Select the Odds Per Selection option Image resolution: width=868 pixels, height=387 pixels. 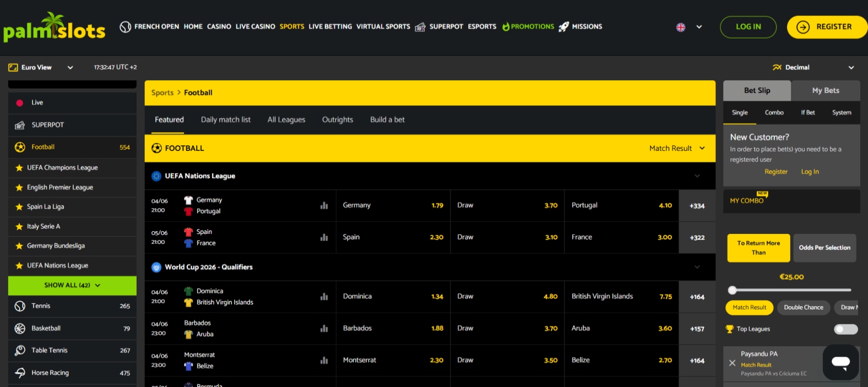coord(824,248)
